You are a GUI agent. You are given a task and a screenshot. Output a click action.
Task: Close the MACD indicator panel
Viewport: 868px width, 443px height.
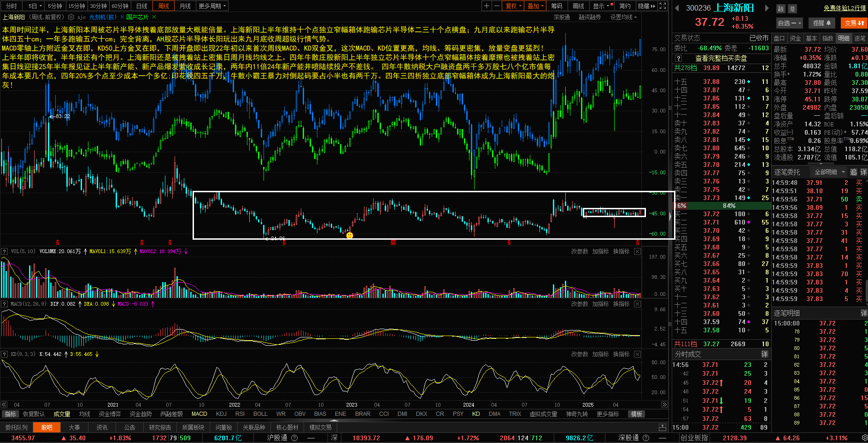click(x=637, y=304)
